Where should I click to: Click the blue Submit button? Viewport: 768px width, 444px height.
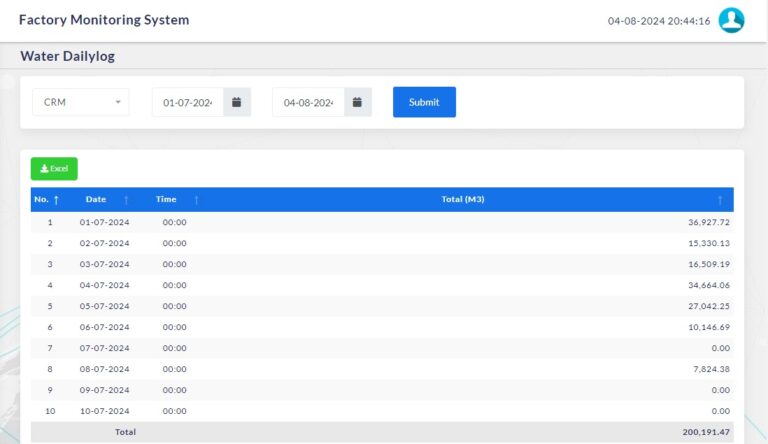[x=424, y=102]
